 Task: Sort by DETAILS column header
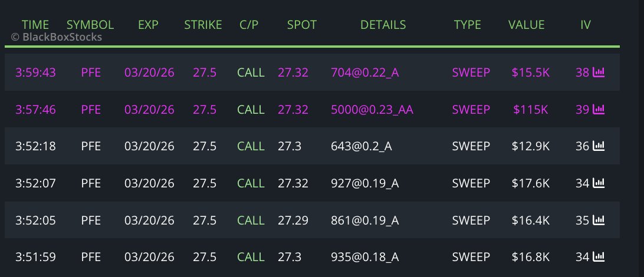click(383, 25)
